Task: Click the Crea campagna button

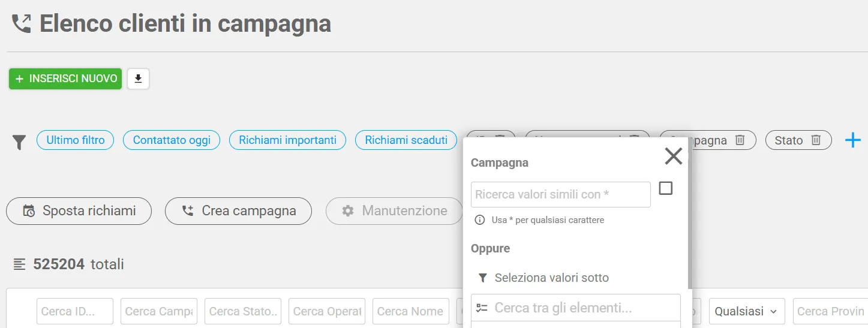Action: coord(239,211)
